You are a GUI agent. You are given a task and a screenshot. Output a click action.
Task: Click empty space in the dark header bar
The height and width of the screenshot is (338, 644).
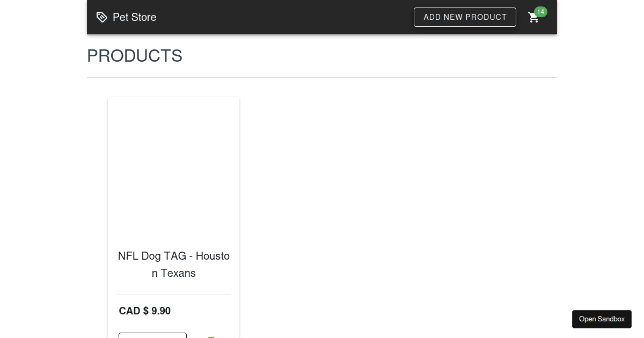pos(284,17)
